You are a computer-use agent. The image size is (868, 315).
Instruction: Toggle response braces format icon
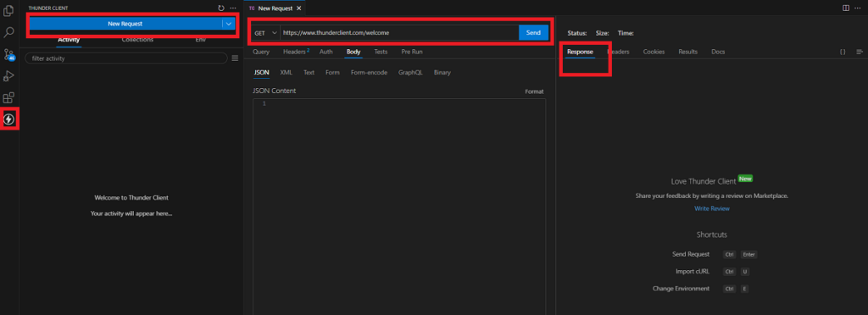point(843,52)
